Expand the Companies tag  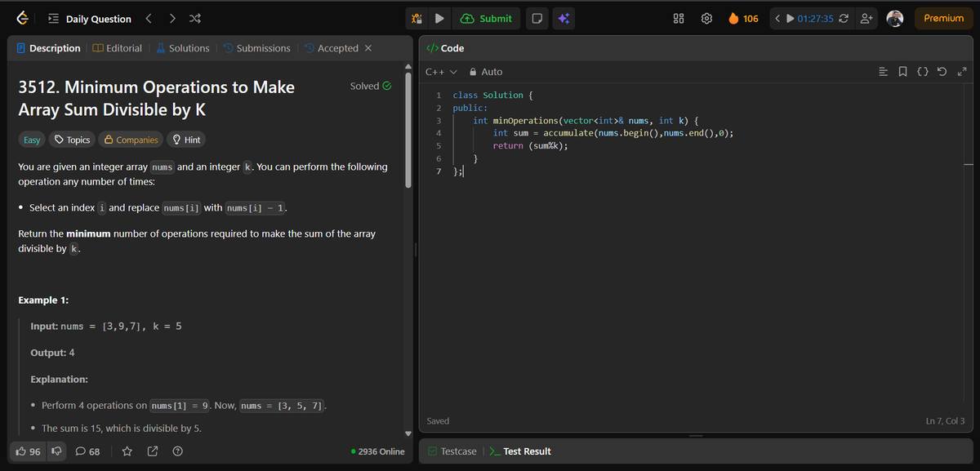pyautogui.click(x=131, y=140)
